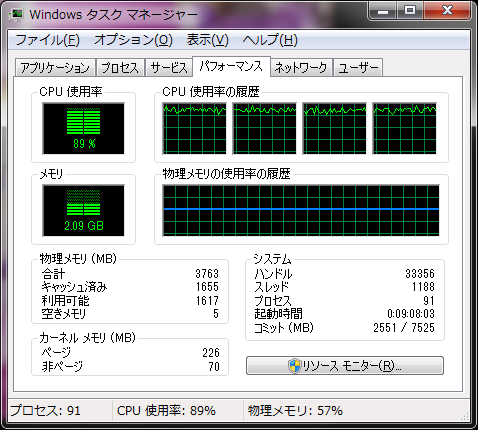Viewport: 478px width, 430px height.
Task: Click the プロセス value 91 in システム
Action: click(429, 301)
